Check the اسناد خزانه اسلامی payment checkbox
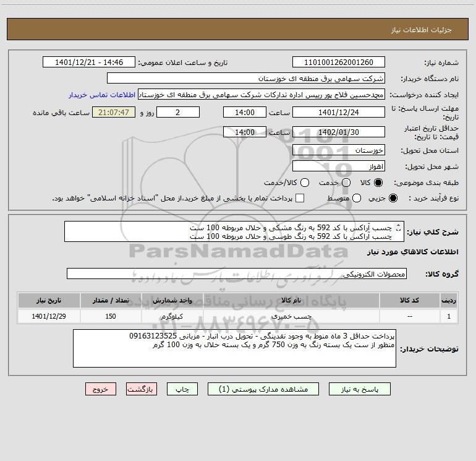 [300, 199]
